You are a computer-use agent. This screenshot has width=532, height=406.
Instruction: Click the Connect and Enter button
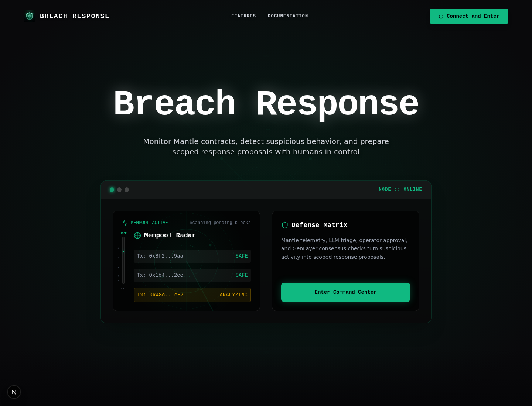coord(469,16)
